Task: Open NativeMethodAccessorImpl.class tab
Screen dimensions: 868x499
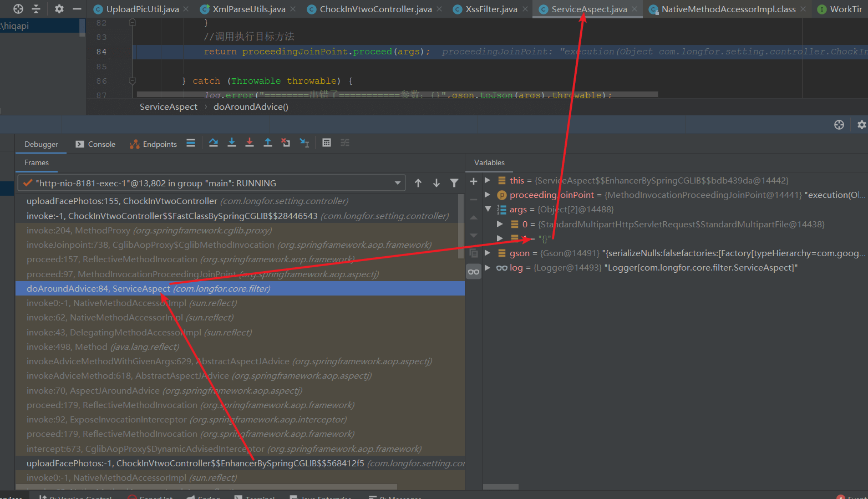Action: point(728,9)
